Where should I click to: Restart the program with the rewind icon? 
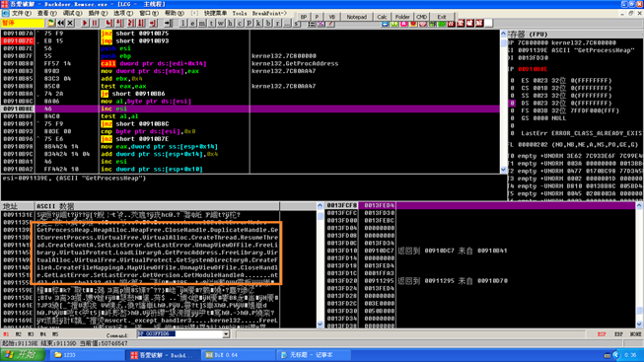point(61,23)
